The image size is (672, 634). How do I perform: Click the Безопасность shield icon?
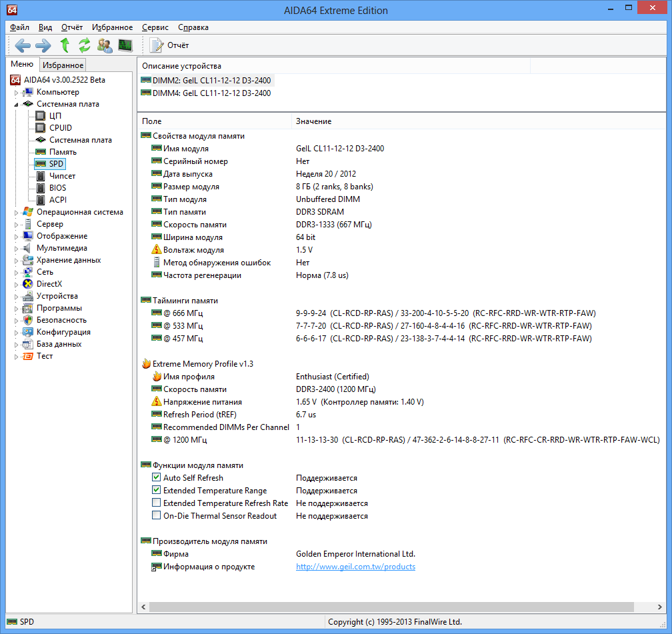tap(28, 320)
